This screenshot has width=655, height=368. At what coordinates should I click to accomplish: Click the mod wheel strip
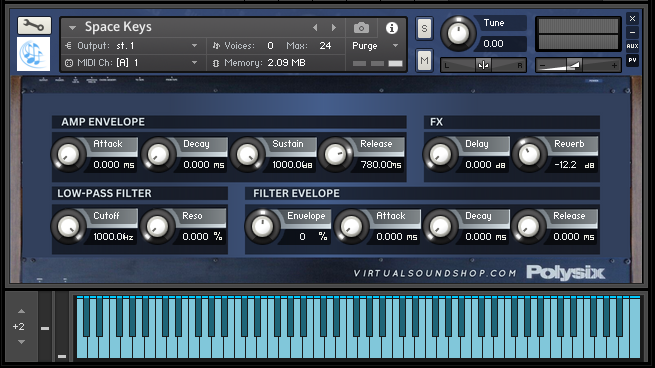62,328
